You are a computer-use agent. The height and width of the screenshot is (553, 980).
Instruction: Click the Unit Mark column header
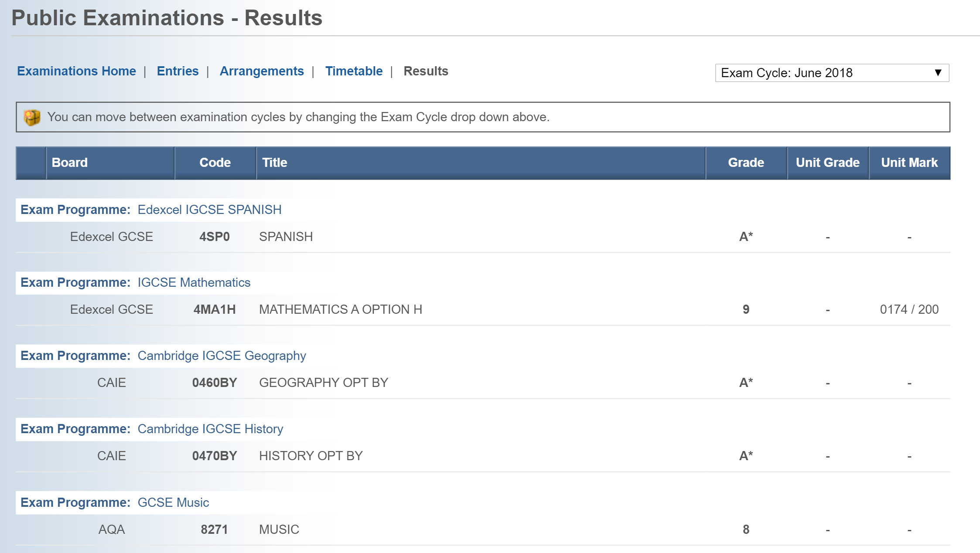909,163
